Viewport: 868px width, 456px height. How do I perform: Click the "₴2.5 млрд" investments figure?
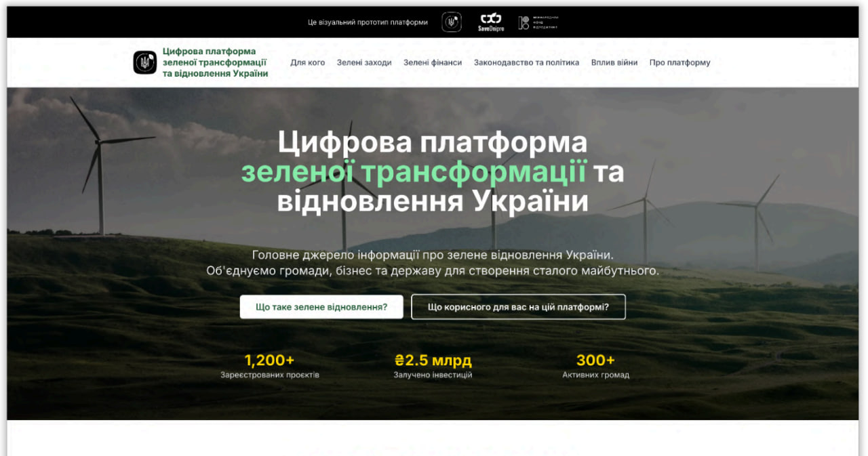pyautogui.click(x=433, y=360)
